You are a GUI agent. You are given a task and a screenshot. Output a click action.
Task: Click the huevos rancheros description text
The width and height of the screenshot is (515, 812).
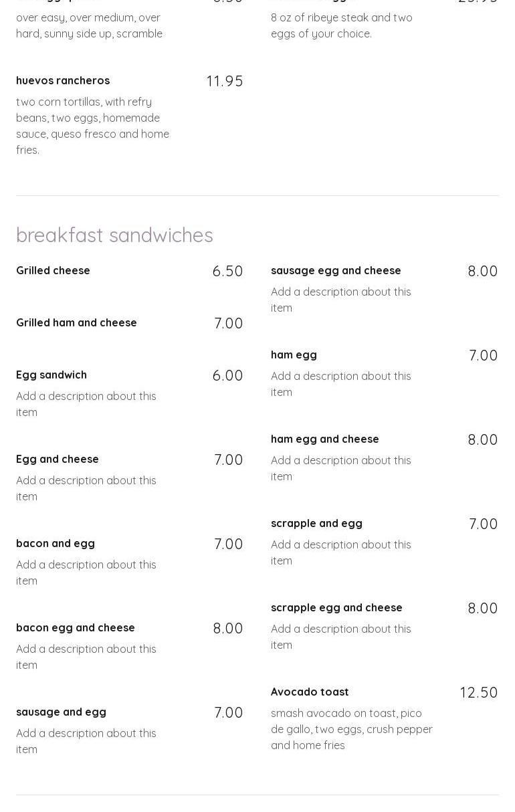point(92,126)
